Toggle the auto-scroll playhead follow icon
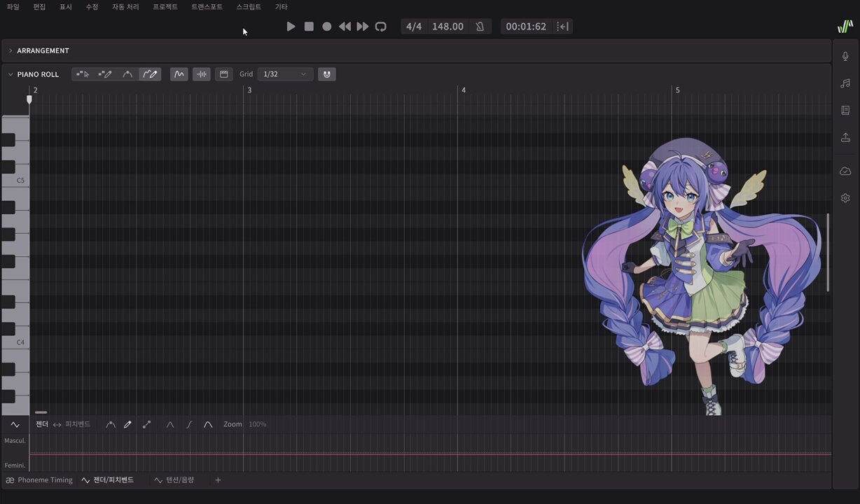The width and height of the screenshot is (860, 504). [562, 27]
